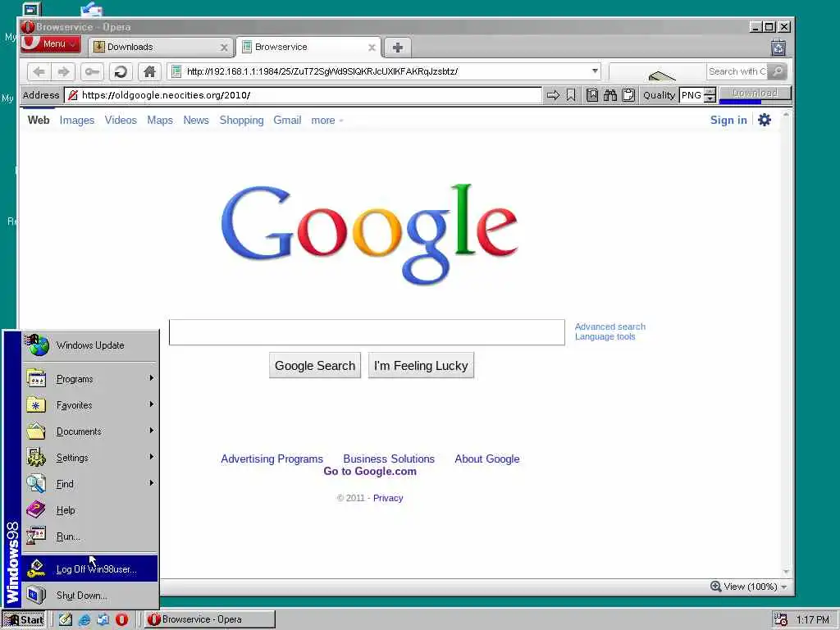Select Windows Update in Start menu
The image size is (840, 630).
click(x=90, y=345)
